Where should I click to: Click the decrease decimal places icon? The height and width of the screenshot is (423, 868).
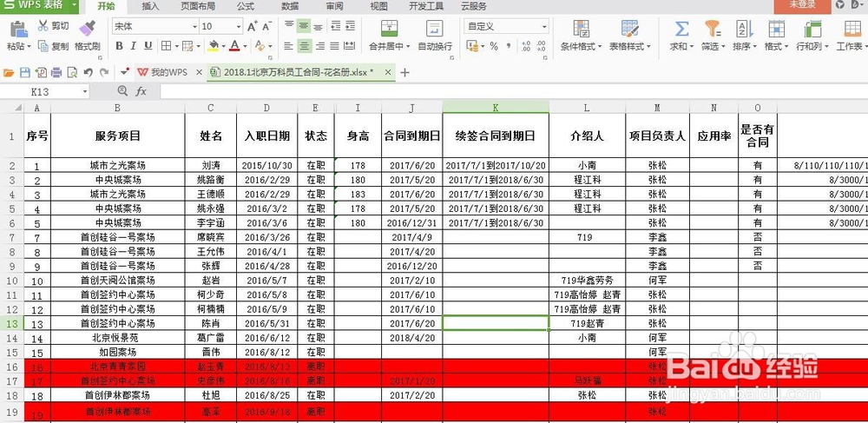(x=541, y=46)
